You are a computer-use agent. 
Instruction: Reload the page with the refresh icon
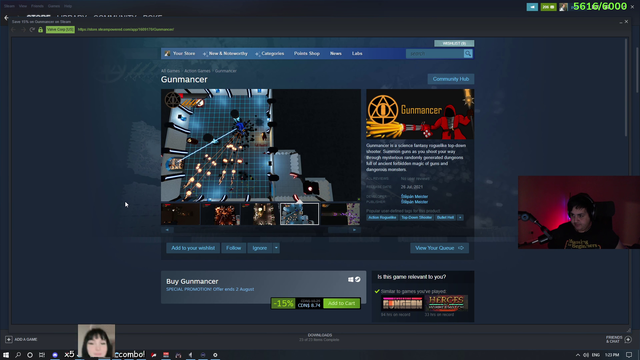click(x=32, y=29)
